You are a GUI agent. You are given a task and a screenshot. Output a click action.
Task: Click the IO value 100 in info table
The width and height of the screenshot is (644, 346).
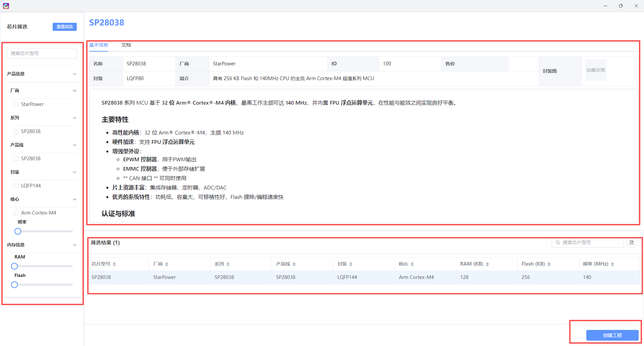[x=387, y=64]
